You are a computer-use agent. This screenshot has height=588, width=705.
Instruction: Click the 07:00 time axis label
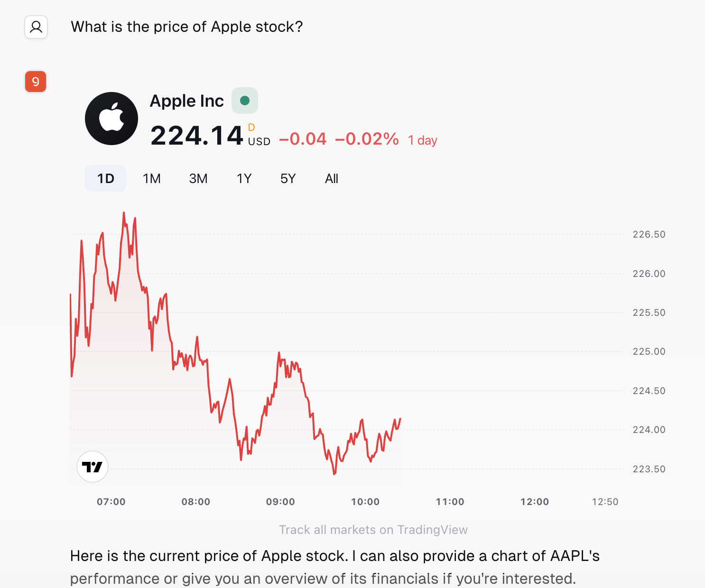[x=111, y=502]
